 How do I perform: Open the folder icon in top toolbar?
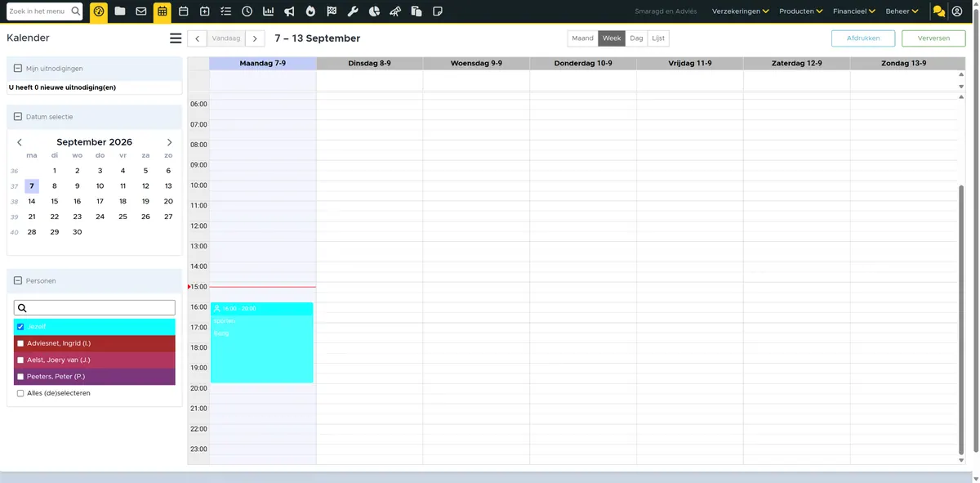[x=120, y=11]
